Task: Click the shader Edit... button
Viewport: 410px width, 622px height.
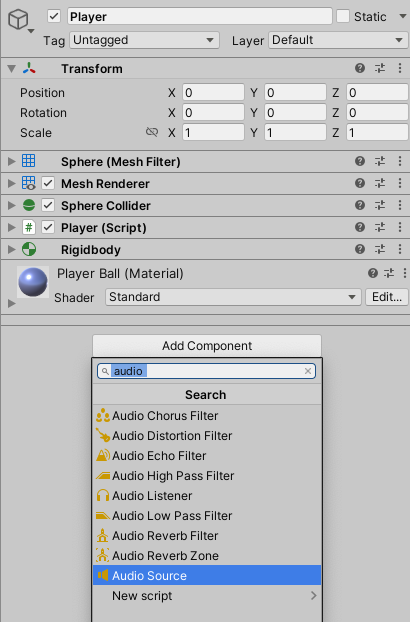Action: tap(387, 297)
